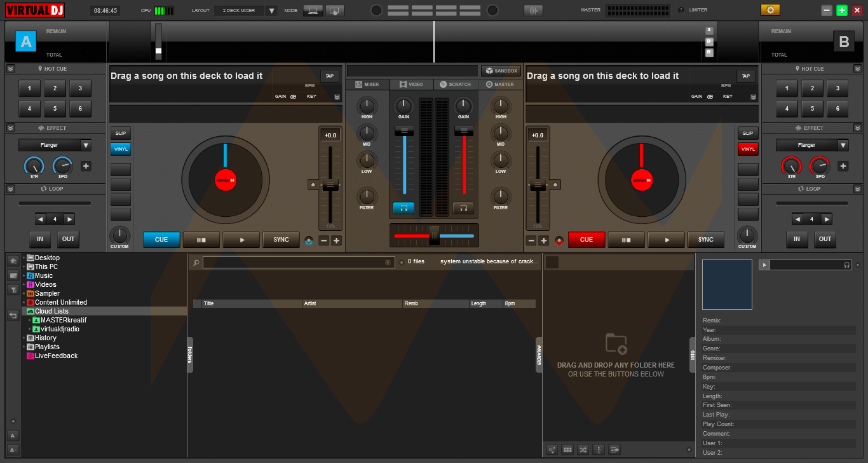Toggle SLIP mode on deck A
868x463 pixels.
pyautogui.click(x=121, y=133)
